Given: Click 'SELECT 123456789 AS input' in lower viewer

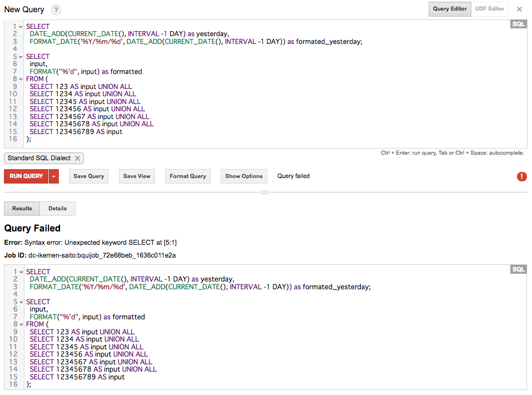Looking at the screenshot, I should (77, 377).
